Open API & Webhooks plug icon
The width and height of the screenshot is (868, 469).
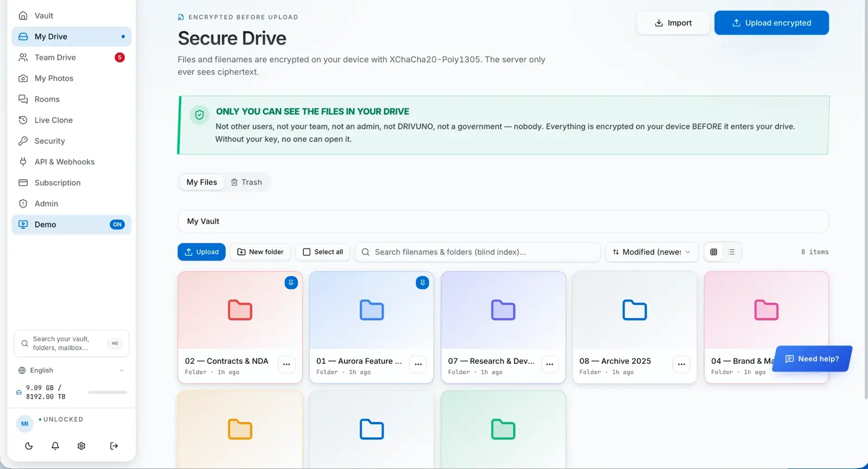(x=23, y=162)
